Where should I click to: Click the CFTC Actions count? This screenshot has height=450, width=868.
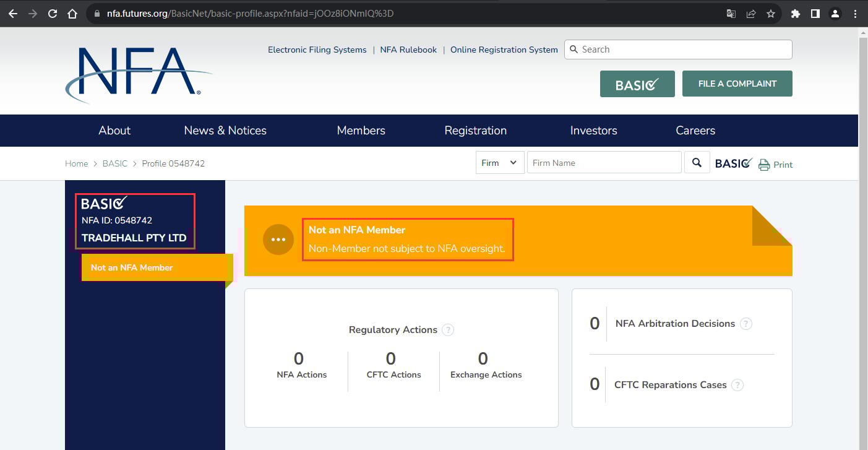[391, 358]
